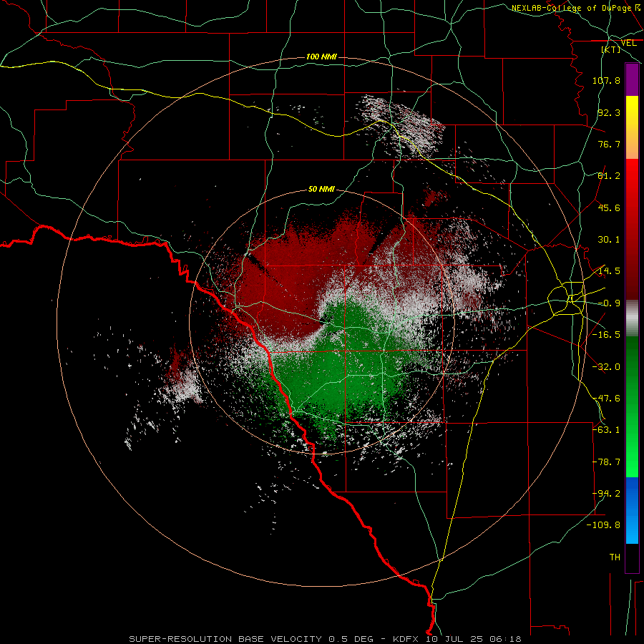This screenshot has width=644, height=644.
Task: Click the 45.6 velocity scale value
Action: point(609,208)
